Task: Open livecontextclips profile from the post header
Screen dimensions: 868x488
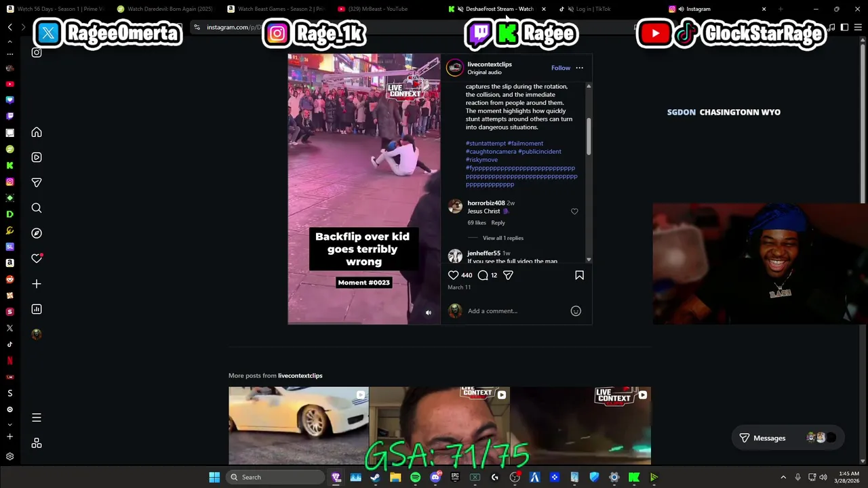Action: coord(490,64)
